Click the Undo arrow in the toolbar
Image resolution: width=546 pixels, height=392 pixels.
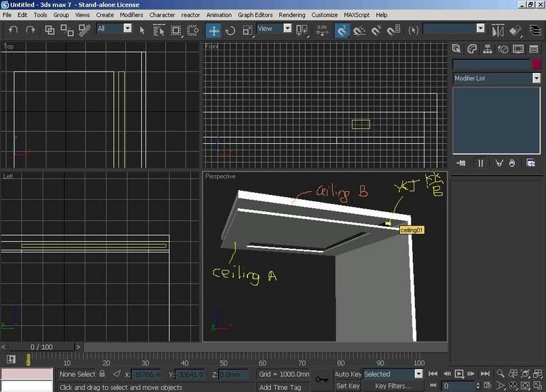(13, 30)
